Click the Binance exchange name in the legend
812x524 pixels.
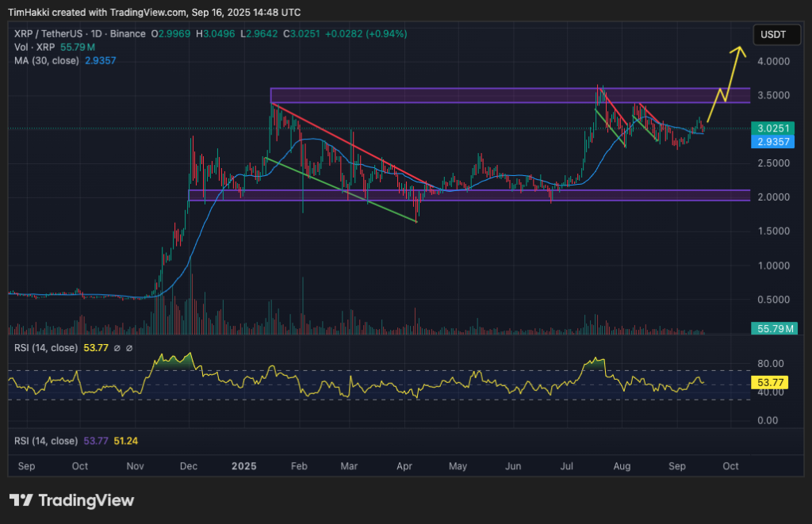pos(128,33)
